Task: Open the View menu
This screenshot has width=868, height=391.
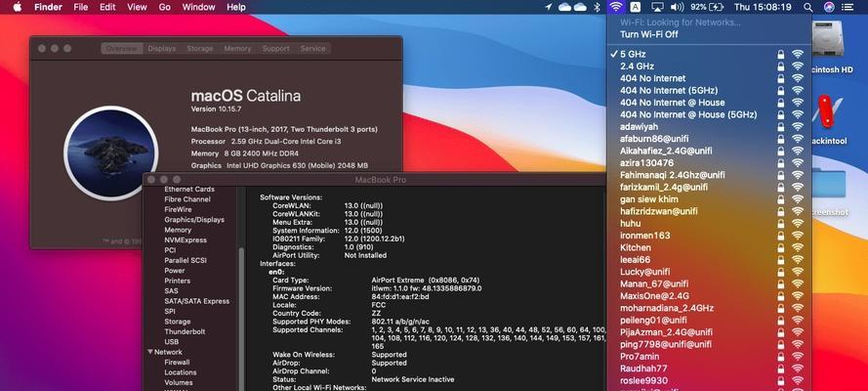Action: coord(137,7)
